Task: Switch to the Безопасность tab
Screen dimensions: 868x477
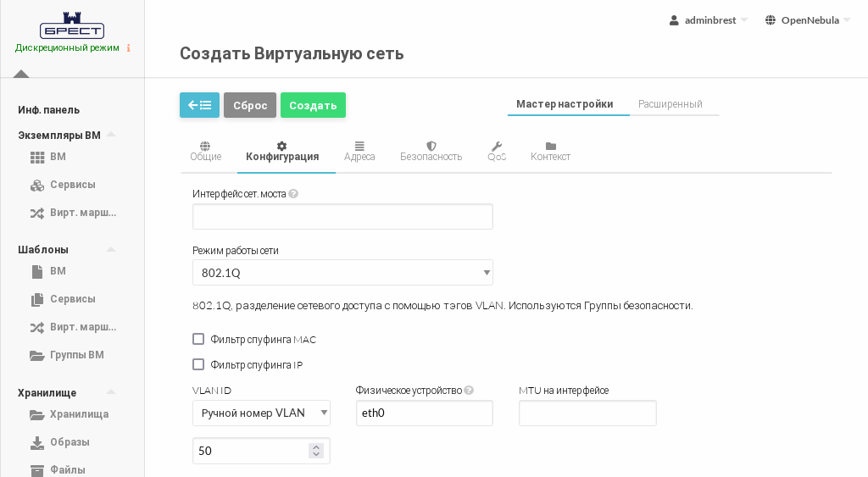Action: point(431,151)
